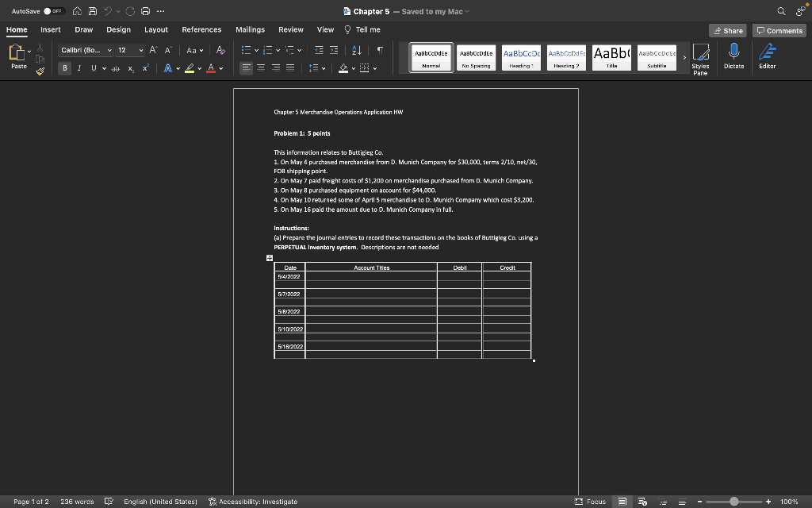Screen dimensions: 812x508
Task: Adjust the zoom slider in status bar
Action: [733, 502]
